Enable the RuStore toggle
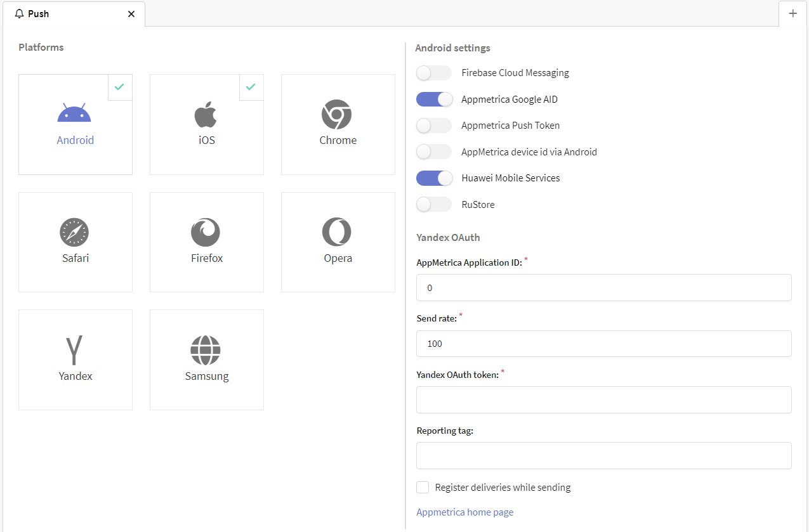 tap(434, 205)
